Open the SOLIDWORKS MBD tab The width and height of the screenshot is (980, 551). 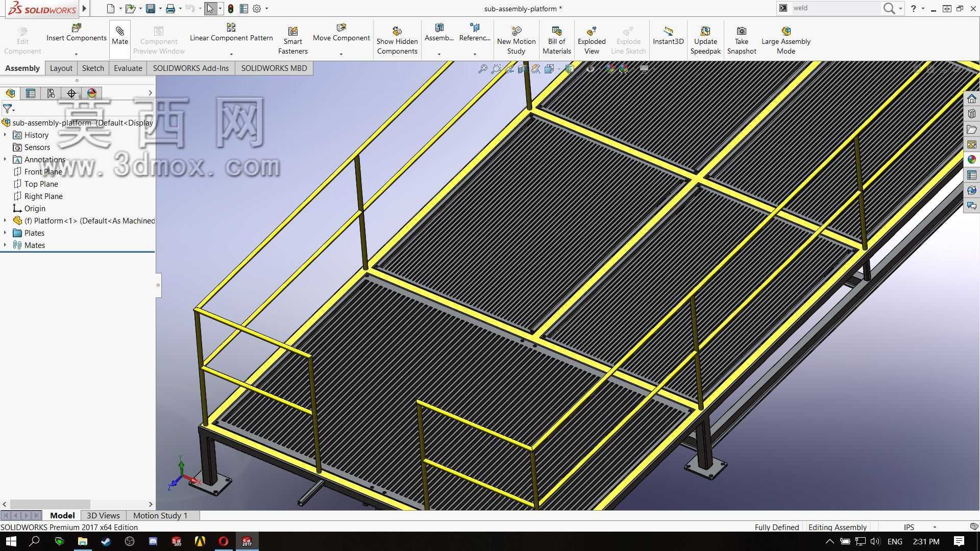(274, 68)
